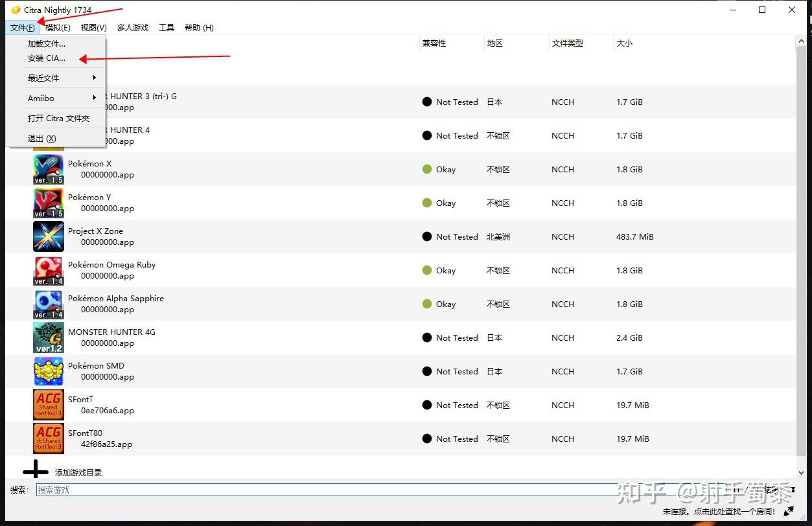The height and width of the screenshot is (526, 812).
Task: Click the Not Tested dot for HUNTER 4
Action: pos(427,135)
